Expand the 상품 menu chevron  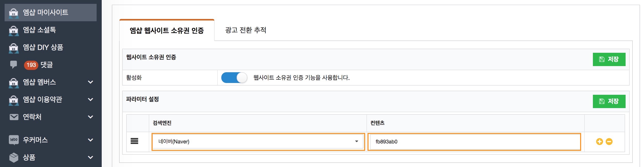90,158
